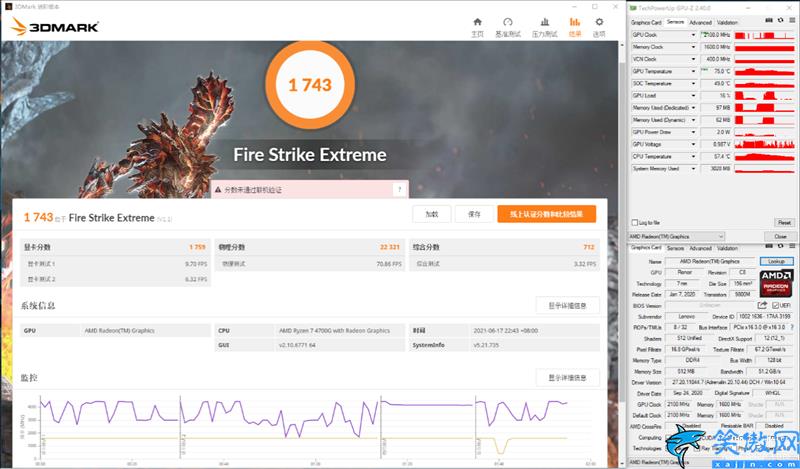Show details for the 监控 section
Image resolution: width=800 pixels, height=469 pixels.
click(x=567, y=378)
